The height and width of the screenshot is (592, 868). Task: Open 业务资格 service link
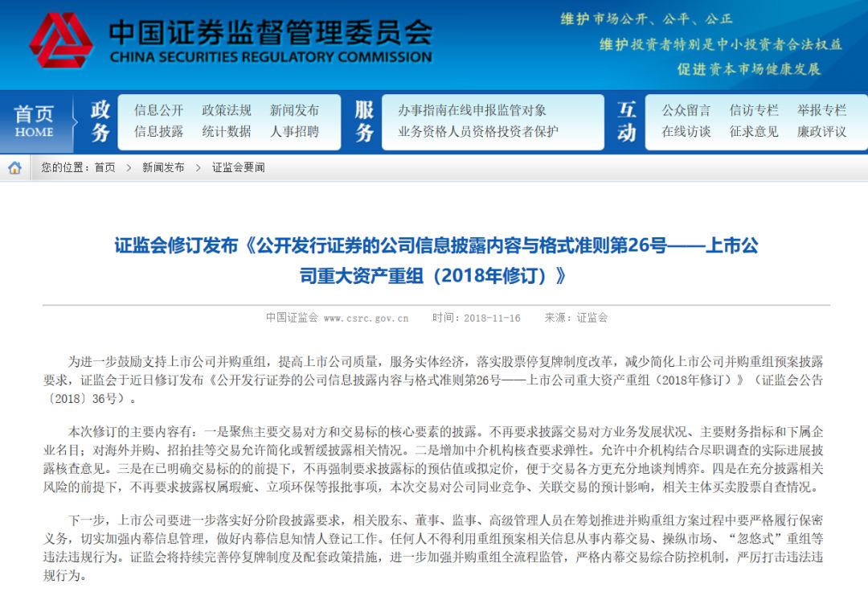click(423, 131)
